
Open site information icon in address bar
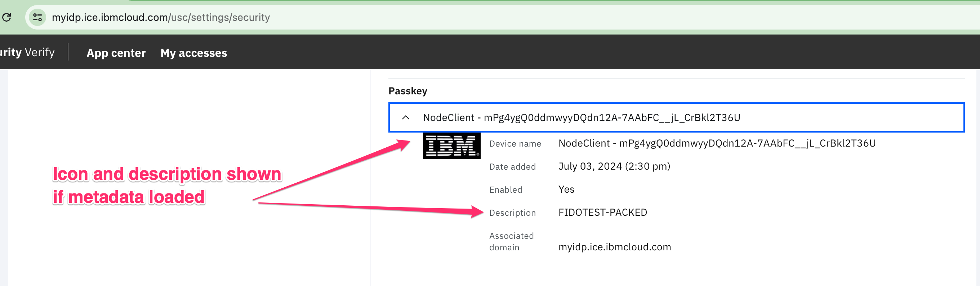point(38,17)
